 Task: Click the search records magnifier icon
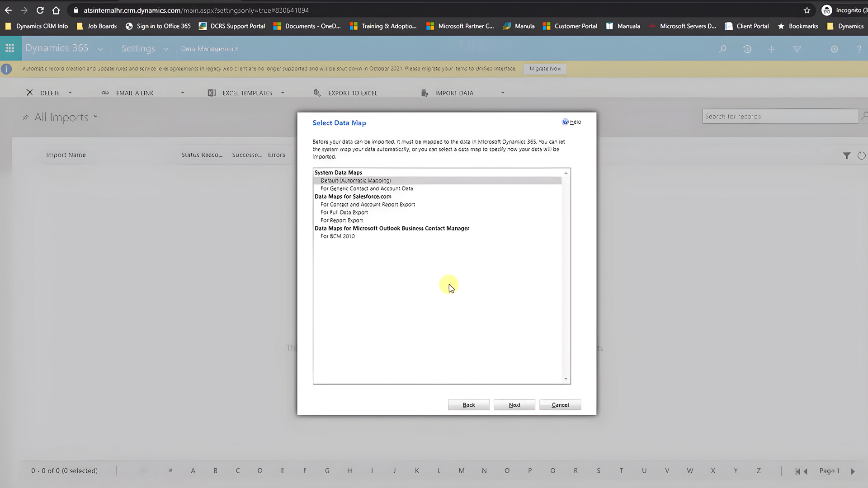864,116
